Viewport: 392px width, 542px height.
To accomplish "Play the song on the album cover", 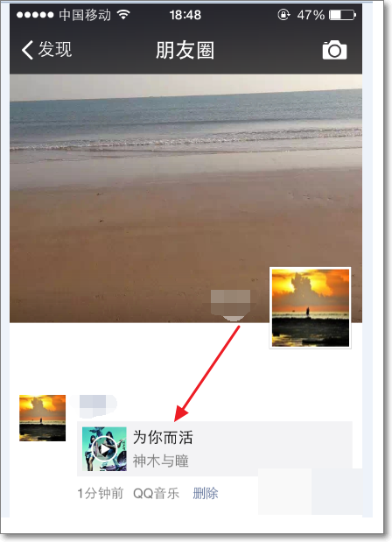I will point(104,448).
